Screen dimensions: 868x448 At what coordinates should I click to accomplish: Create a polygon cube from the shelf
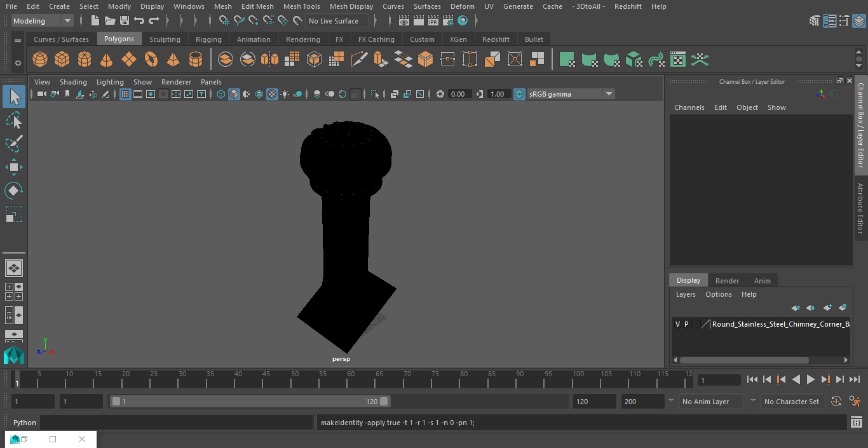coord(62,60)
